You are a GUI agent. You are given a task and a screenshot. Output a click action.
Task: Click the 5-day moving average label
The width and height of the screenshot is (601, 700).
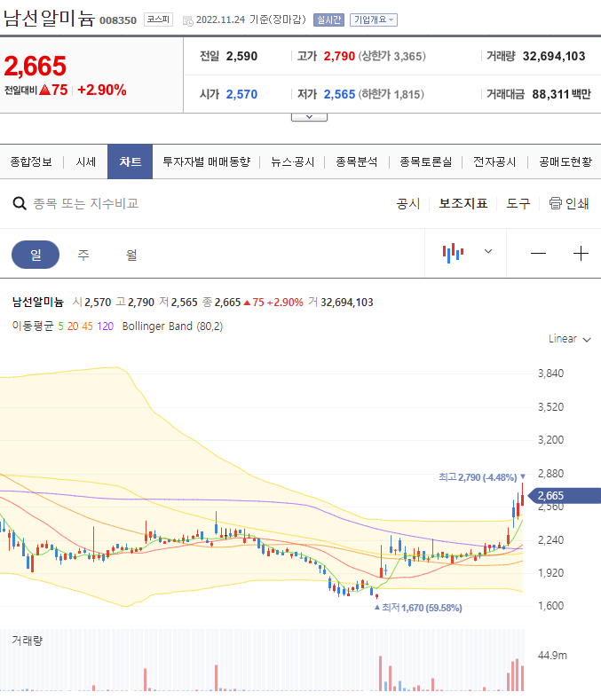[x=60, y=326]
